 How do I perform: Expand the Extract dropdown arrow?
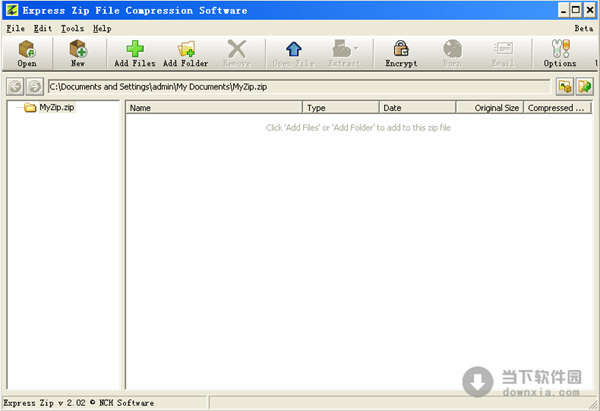coord(356,48)
